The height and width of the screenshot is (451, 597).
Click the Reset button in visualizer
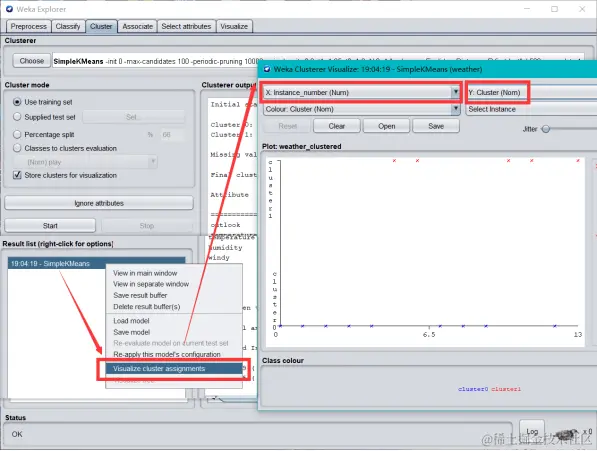[x=287, y=126]
